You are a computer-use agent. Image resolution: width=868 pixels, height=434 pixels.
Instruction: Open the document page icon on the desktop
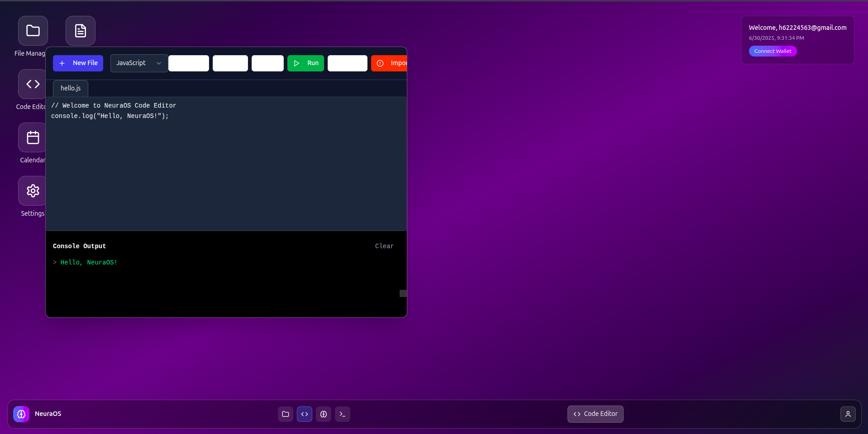point(81,31)
